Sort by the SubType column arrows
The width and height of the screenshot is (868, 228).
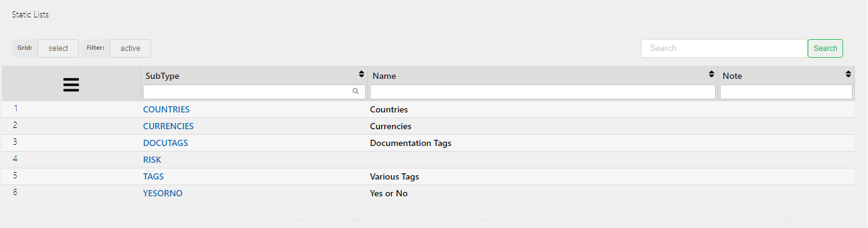361,74
